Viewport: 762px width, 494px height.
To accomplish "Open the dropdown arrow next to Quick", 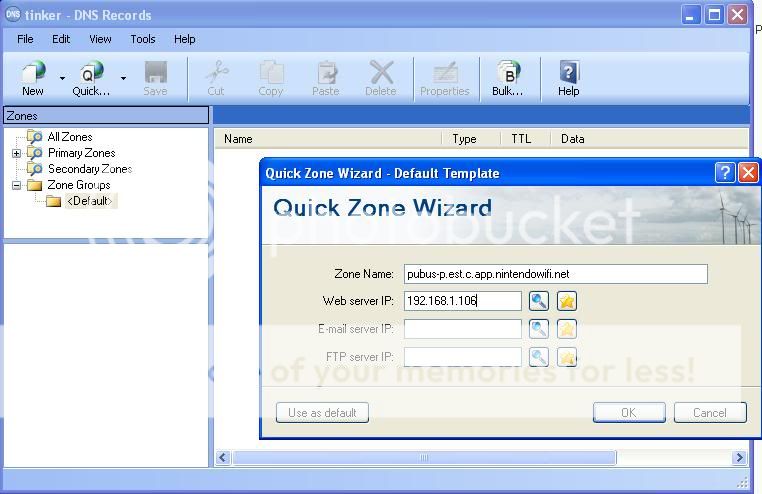I will pos(123,78).
